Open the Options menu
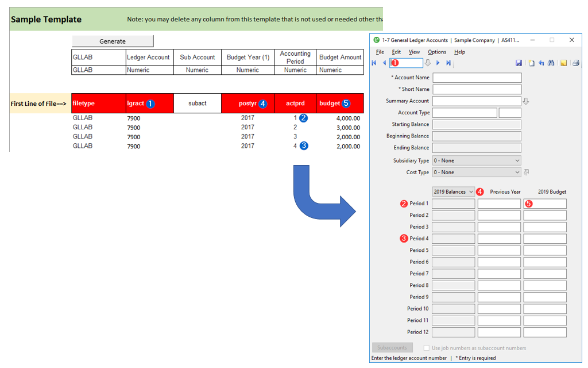The height and width of the screenshot is (368, 588). tap(437, 52)
